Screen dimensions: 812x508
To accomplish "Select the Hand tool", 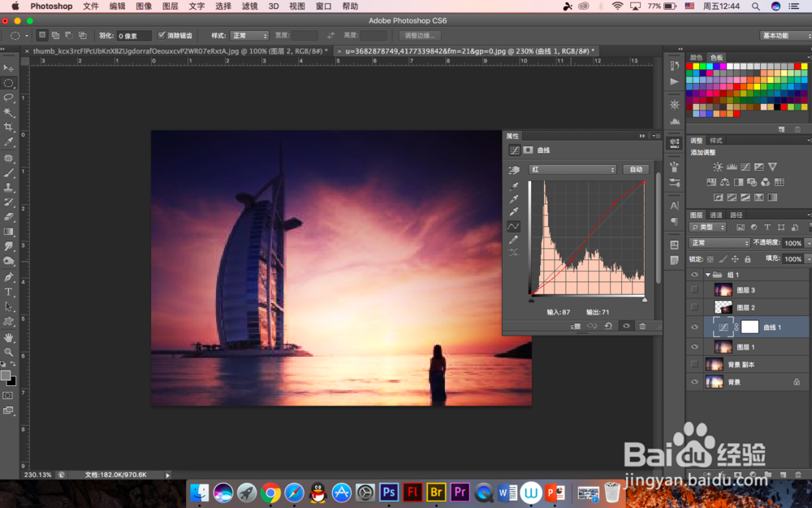I will tap(8, 337).
